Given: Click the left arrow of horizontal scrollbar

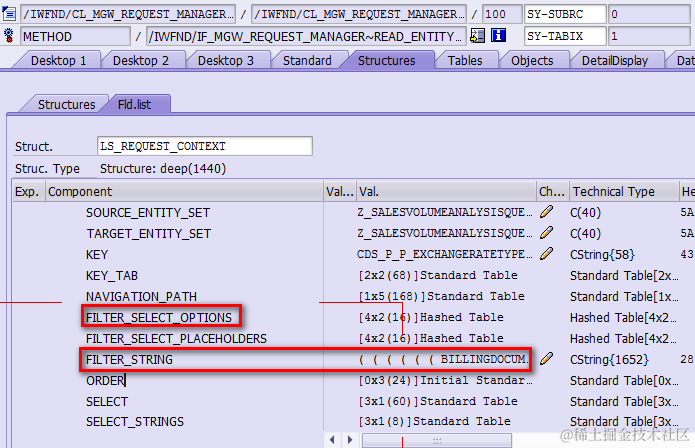Looking at the screenshot, I should 332,440.
